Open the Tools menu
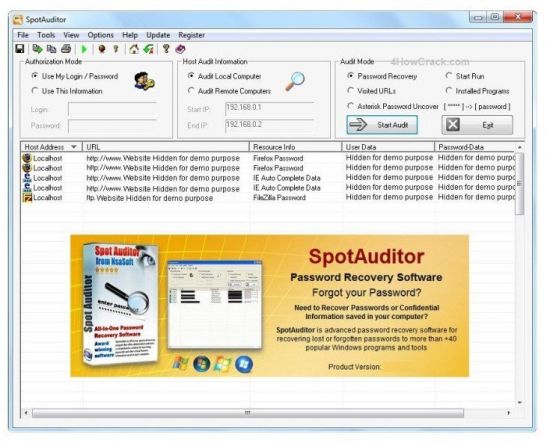Viewport: 550px width, 446px height. [46, 35]
